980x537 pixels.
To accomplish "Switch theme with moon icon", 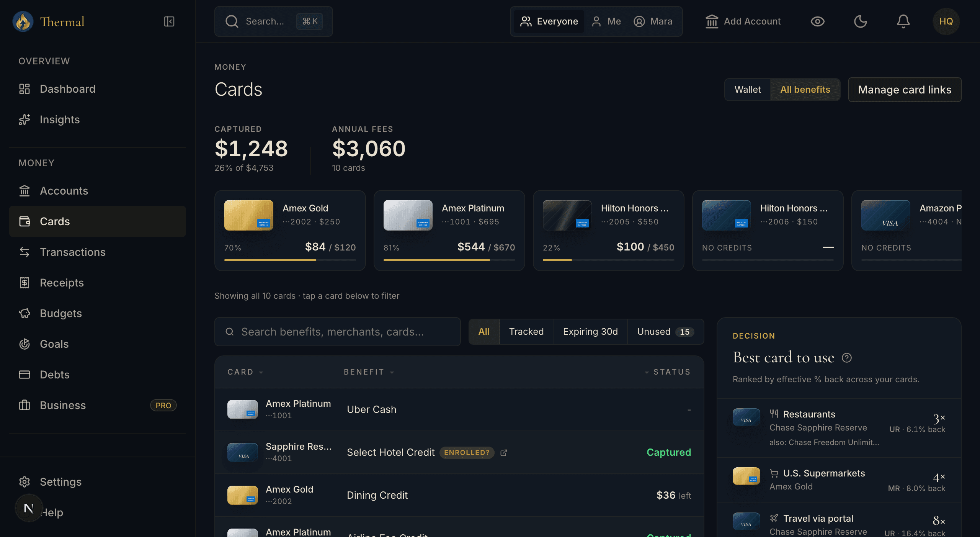I will (x=860, y=21).
